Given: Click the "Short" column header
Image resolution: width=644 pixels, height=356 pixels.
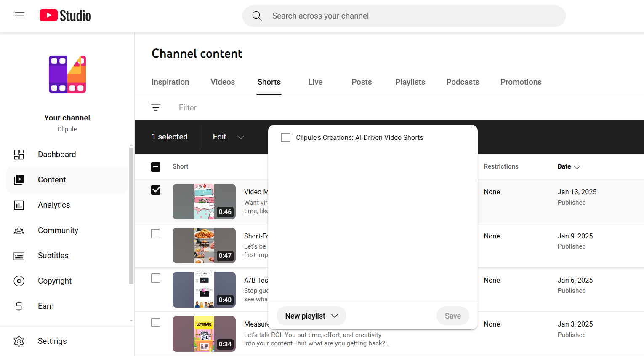Looking at the screenshot, I should pos(180,166).
